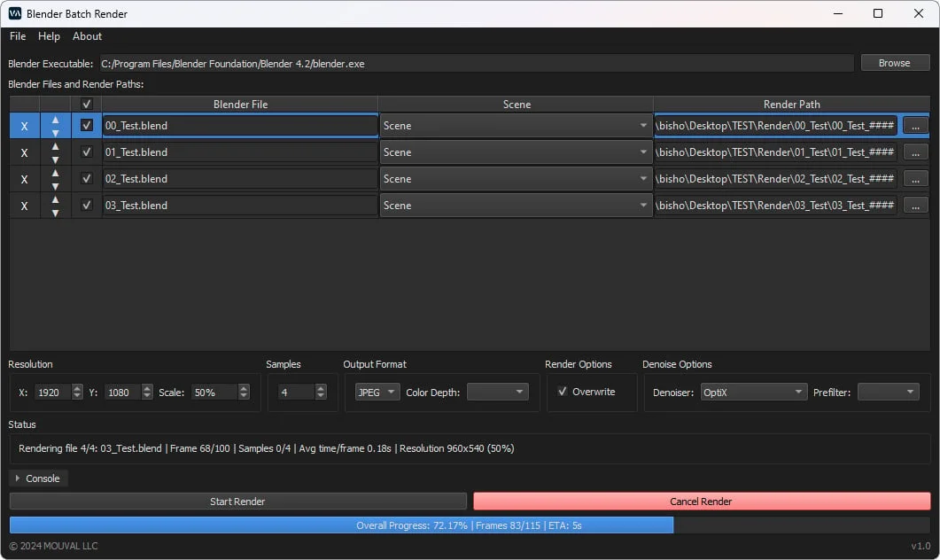Viewport: 940px width, 560px height.
Task: Click the 02_Test.blend file name field
Action: (x=239, y=179)
